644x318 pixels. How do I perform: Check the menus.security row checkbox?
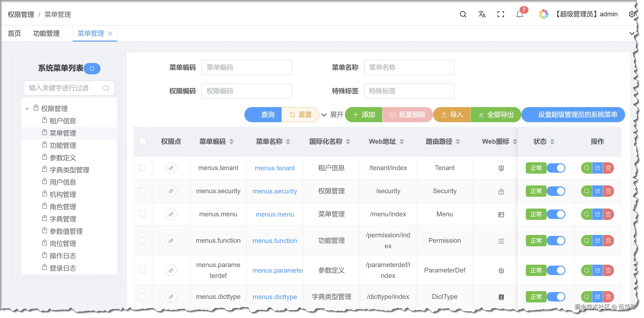point(142,191)
